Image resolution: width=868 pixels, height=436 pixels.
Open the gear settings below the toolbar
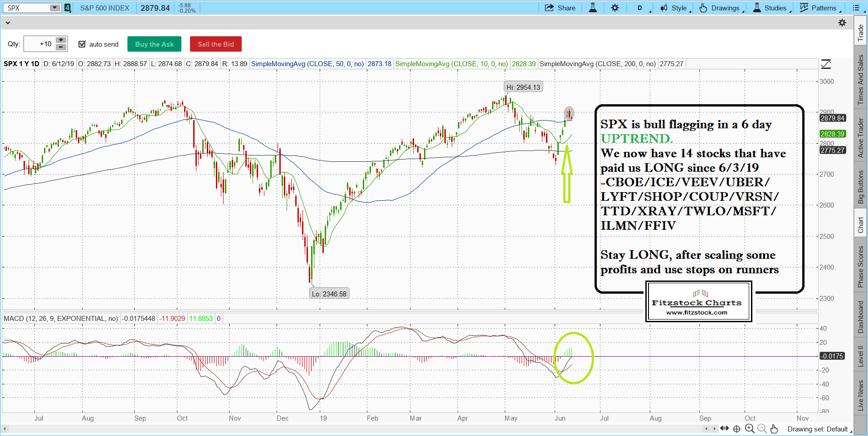(x=842, y=23)
